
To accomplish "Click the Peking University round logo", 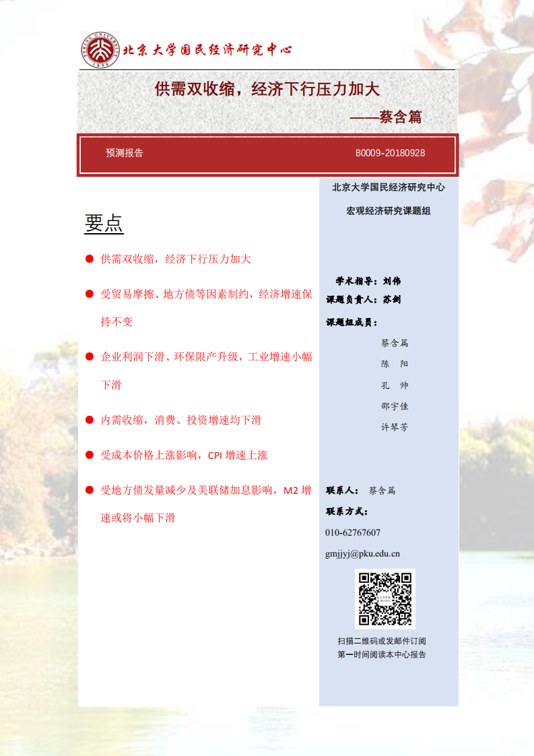I will click(x=100, y=50).
